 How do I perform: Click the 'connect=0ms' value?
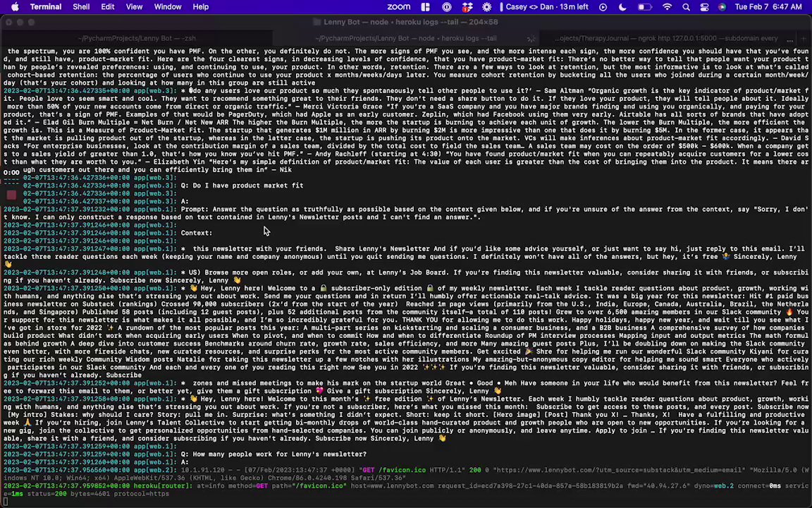point(759,486)
